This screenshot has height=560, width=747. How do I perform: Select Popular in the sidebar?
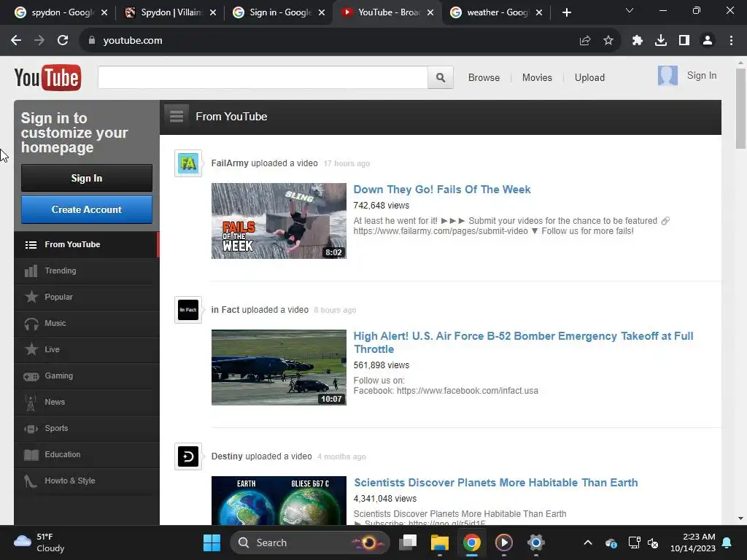[x=87, y=297]
